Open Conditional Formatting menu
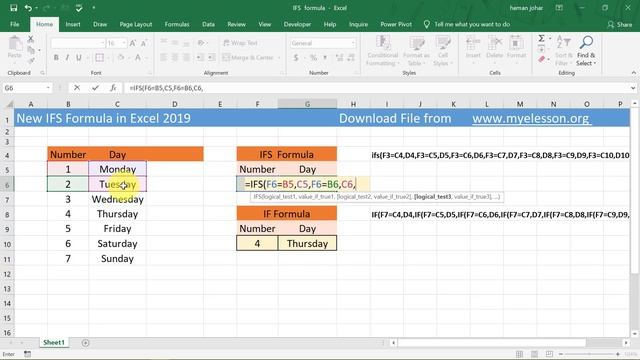Viewport: 640px width, 360px height. pos(382,51)
